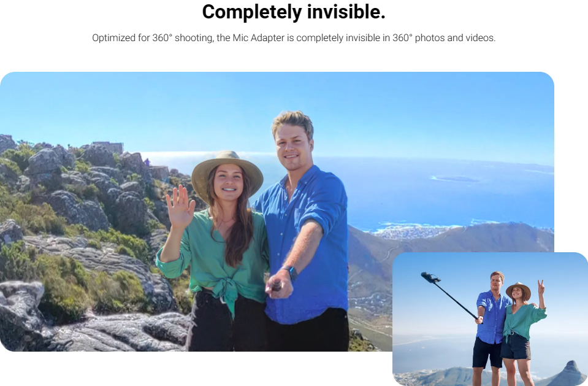Click the woman's hat in the inset photo
The image size is (588, 386).
point(518,290)
